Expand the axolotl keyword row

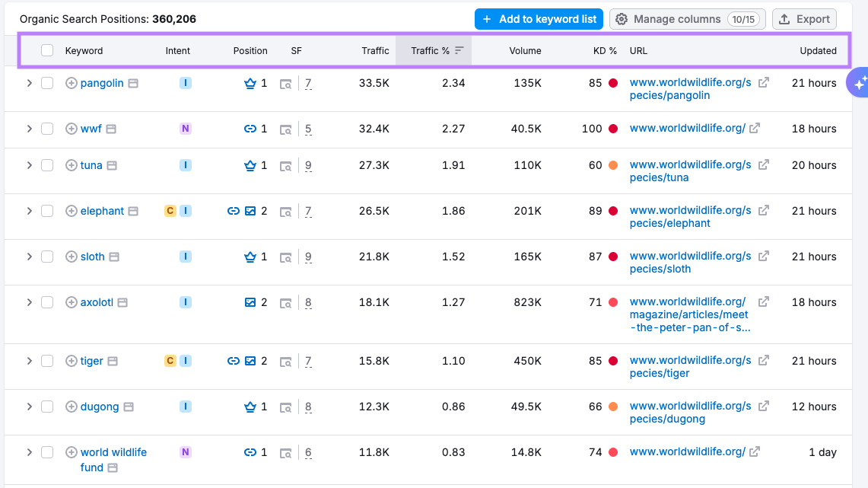[29, 302]
